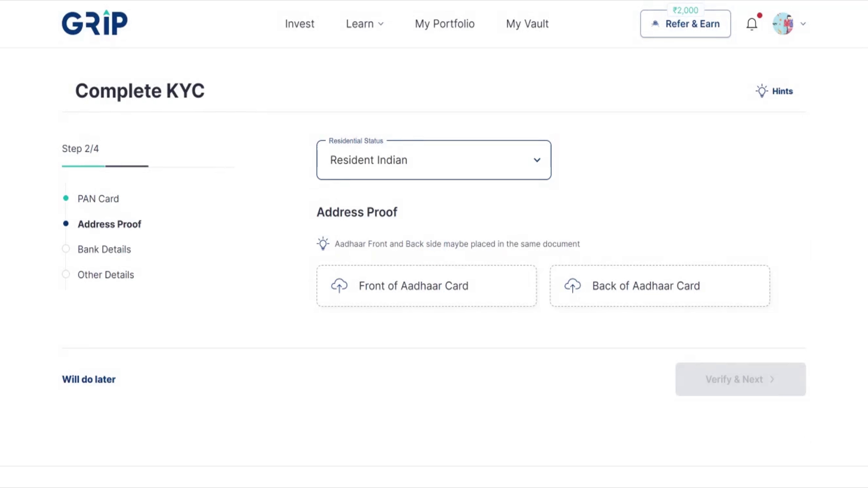Click the Verify & Next button
The width and height of the screenshot is (868, 488).
(x=741, y=380)
